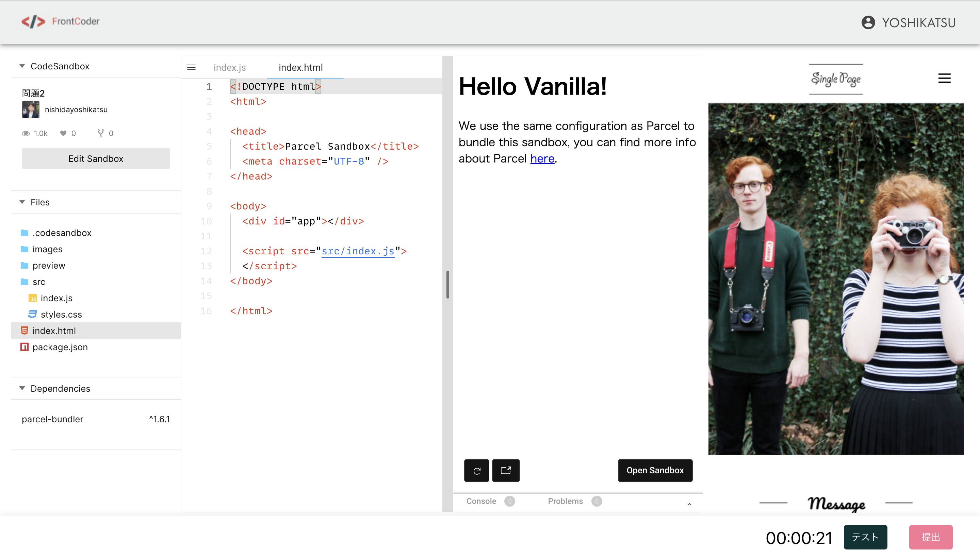
Task: Follow the 'here' Parcel link
Action: (542, 158)
